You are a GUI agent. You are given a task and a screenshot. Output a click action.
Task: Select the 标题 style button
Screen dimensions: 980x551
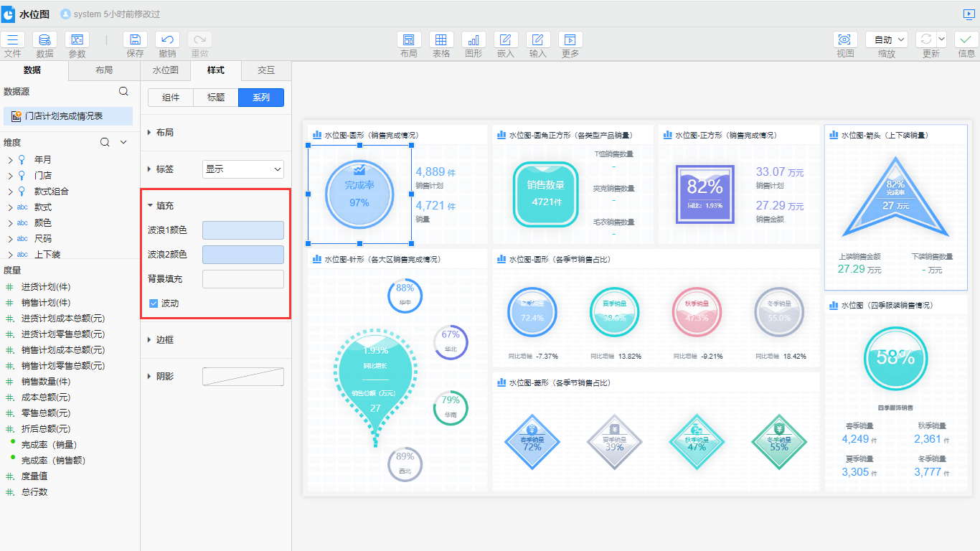pos(216,98)
